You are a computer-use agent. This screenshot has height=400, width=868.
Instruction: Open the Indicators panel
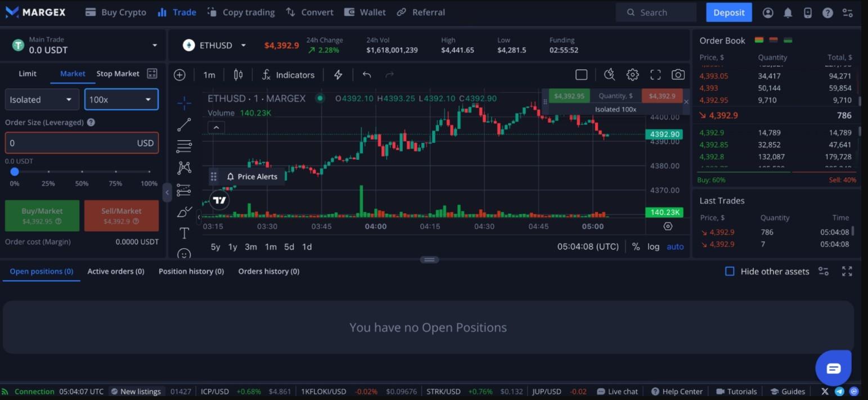click(288, 74)
